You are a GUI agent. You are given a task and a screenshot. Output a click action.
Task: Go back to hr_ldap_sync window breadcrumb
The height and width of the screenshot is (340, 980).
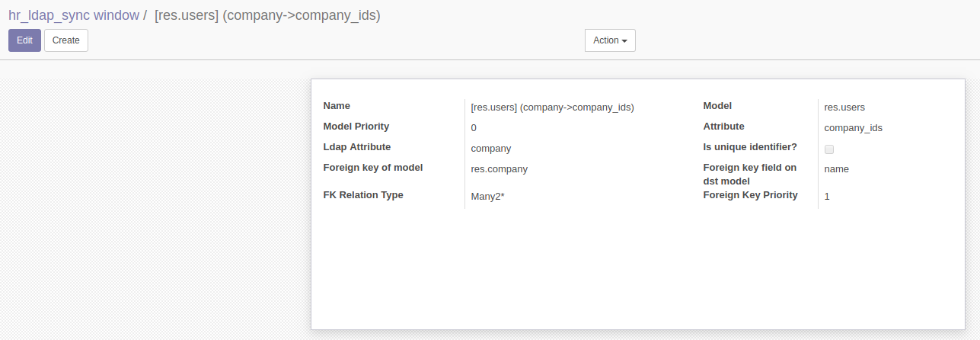(x=74, y=14)
